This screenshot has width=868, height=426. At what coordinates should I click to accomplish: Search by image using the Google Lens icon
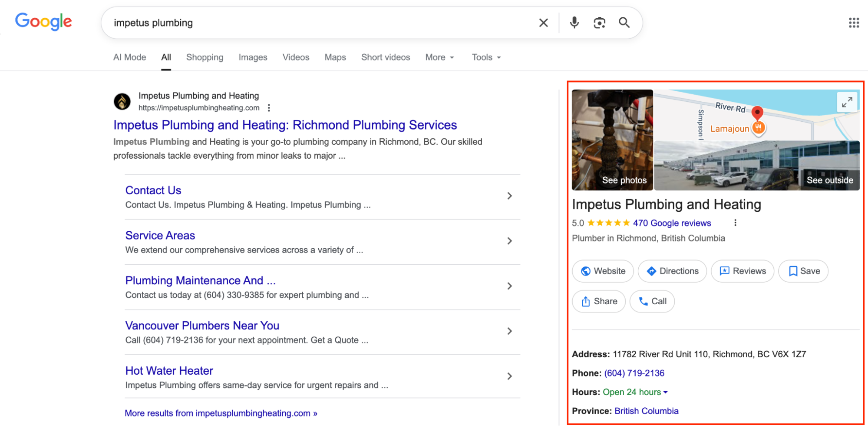coord(600,23)
